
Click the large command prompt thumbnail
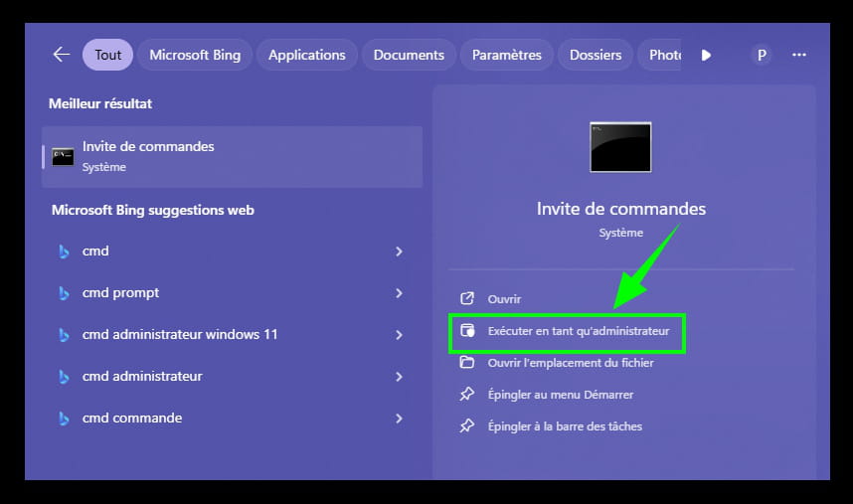click(x=620, y=147)
